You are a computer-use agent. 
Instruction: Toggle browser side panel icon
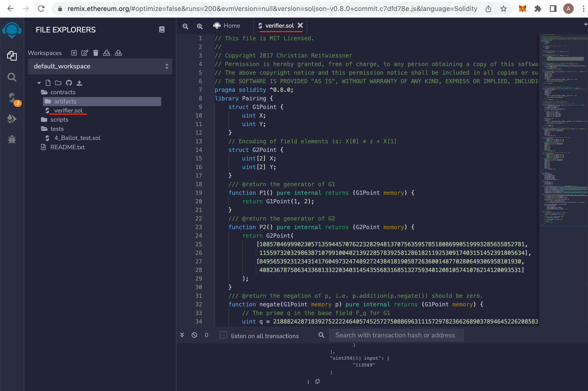(553, 9)
